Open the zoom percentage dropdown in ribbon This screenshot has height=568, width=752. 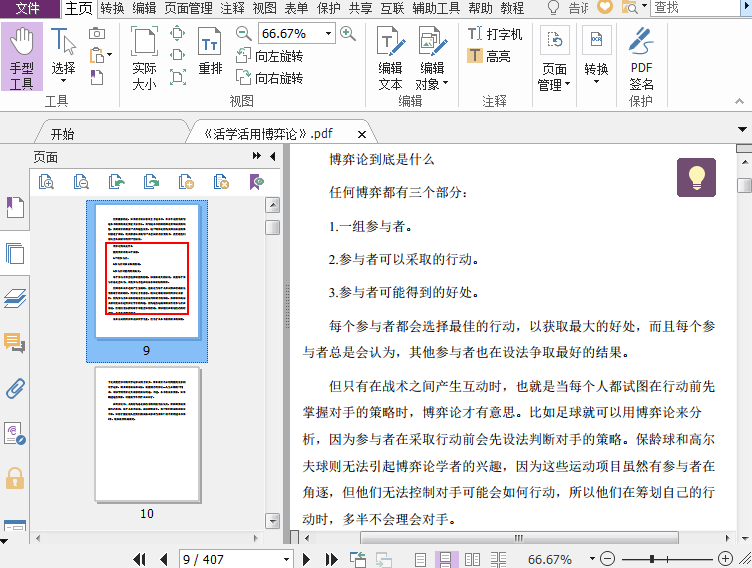tap(329, 34)
